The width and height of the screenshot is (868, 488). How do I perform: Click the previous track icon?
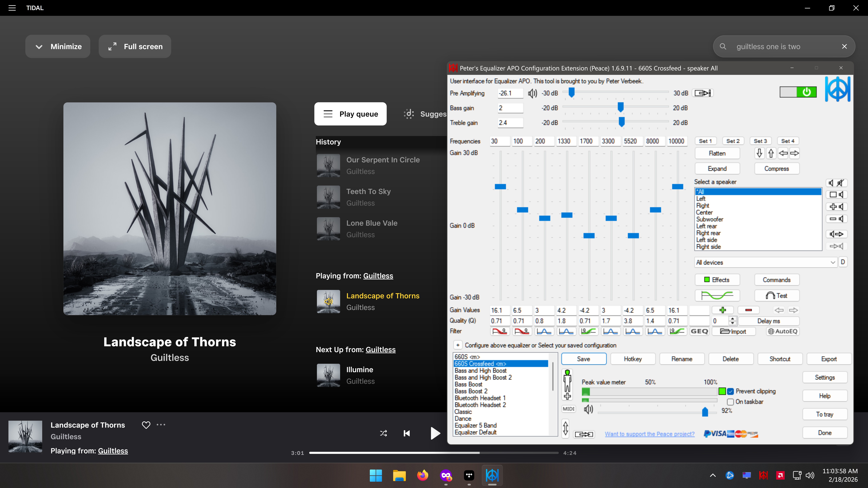point(407,433)
